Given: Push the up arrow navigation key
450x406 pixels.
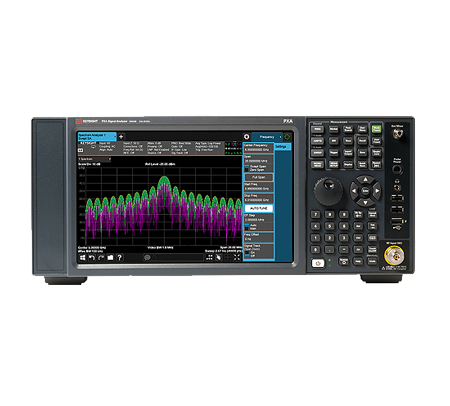Looking at the screenshot, I should (365, 180).
